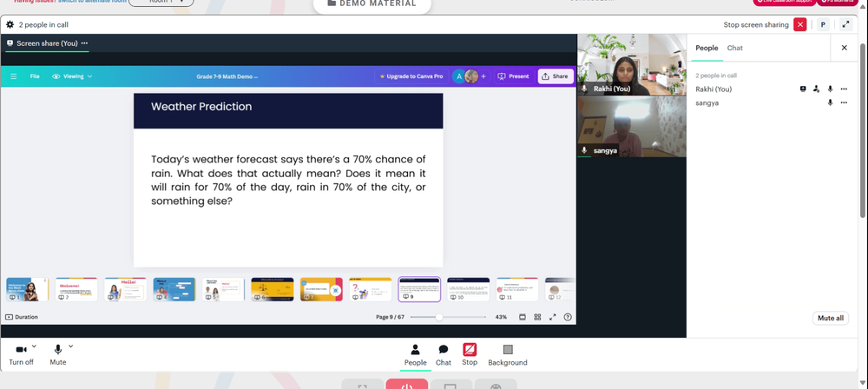Click Rakhi's host role icon in list
This screenshot has width=868, height=389.
click(816, 89)
